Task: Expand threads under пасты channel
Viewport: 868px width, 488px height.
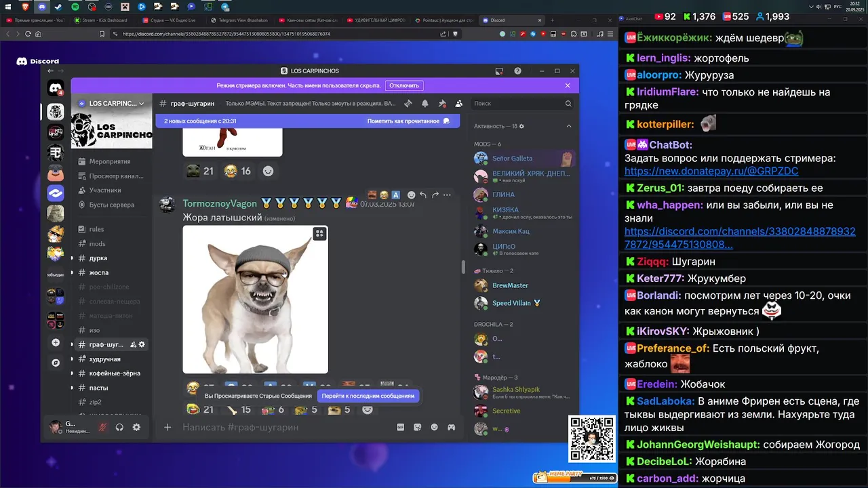Action: (72, 388)
